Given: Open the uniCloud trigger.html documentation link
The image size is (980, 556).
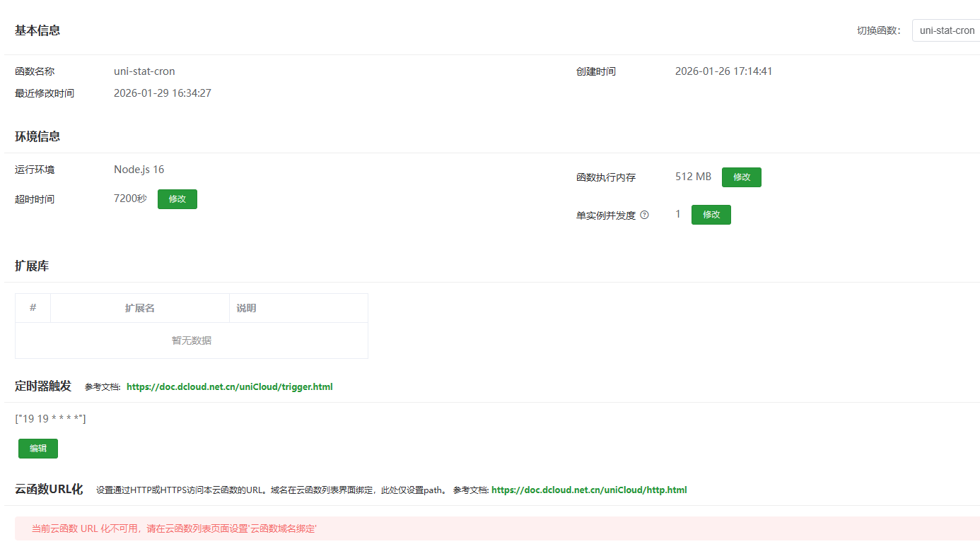Looking at the screenshot, I should tap(229, 387).
